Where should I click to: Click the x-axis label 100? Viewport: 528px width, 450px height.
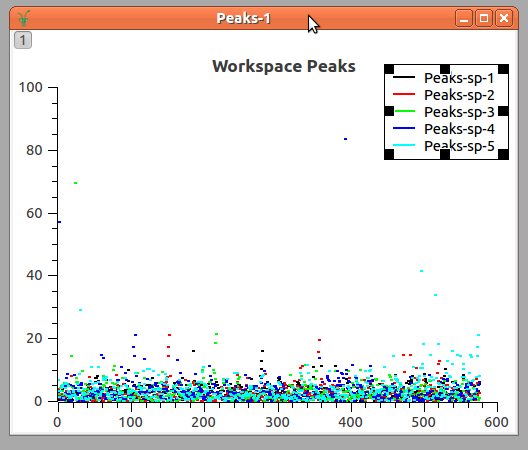tap(131, 422)
